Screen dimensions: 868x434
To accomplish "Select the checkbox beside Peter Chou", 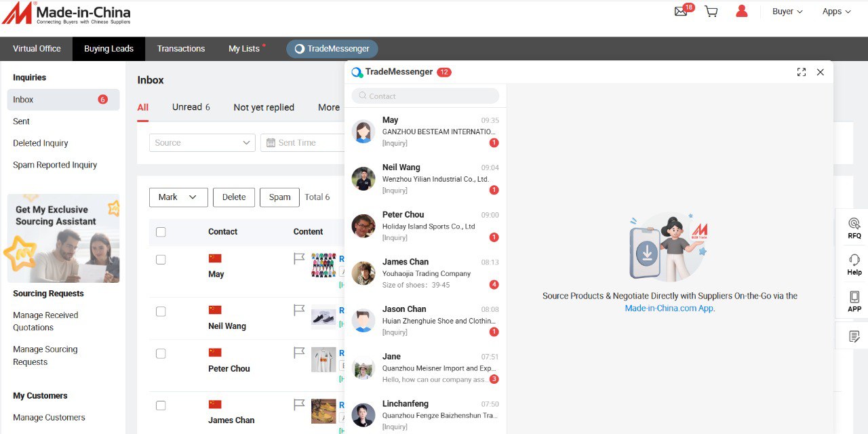I will 161,354.
